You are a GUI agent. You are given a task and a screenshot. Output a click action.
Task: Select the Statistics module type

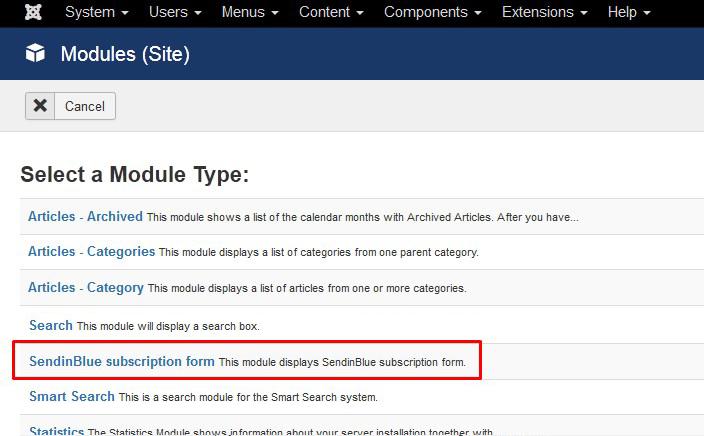[x=57, y=431]
